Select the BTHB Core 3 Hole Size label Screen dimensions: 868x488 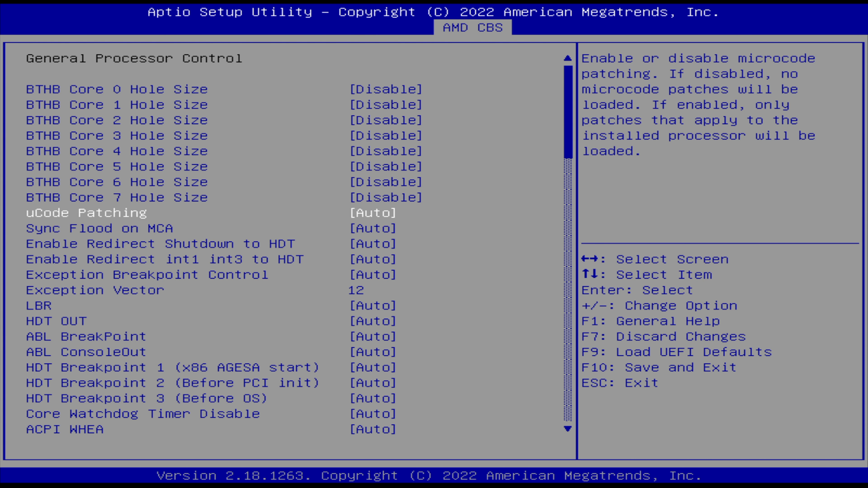[x=117, y=136]
